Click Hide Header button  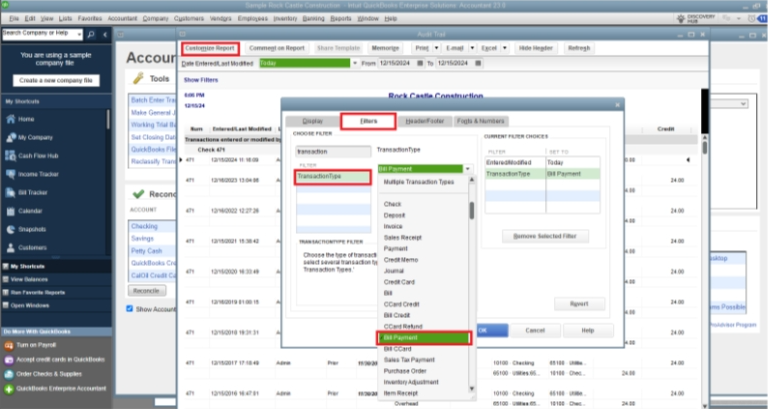pos(535,48)
